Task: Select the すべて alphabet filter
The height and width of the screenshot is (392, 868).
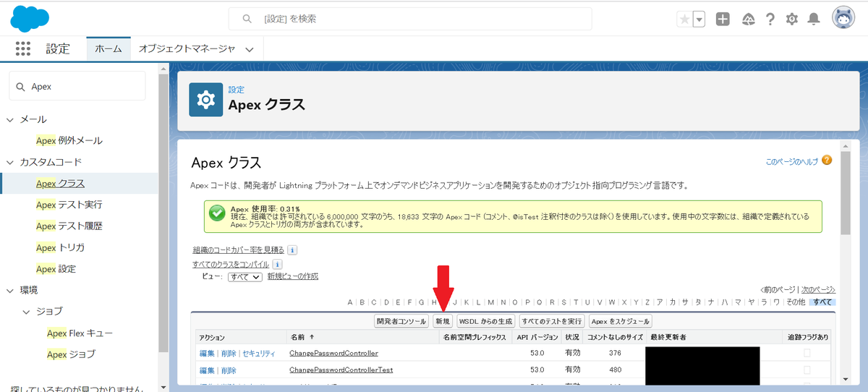Action: point(822,302)
